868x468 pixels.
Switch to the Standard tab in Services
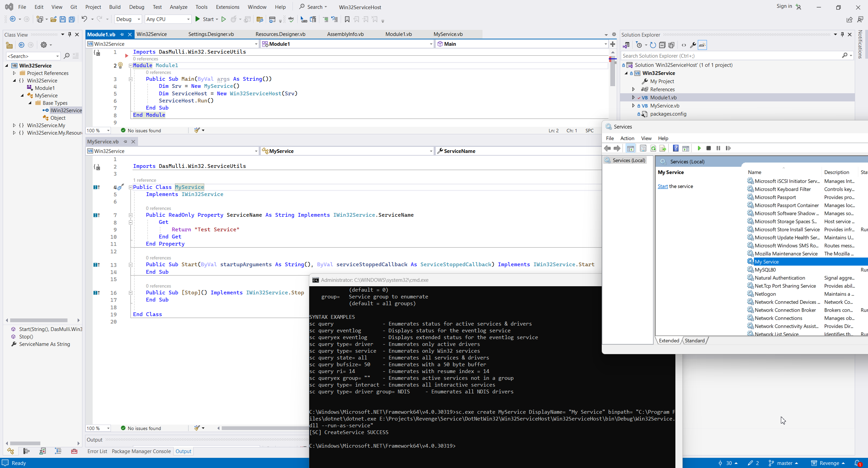694,340
